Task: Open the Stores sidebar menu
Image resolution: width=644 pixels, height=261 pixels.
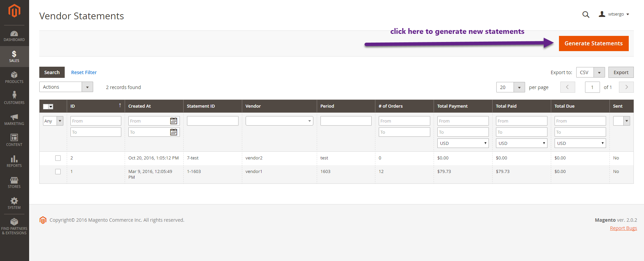Action: 14,182
